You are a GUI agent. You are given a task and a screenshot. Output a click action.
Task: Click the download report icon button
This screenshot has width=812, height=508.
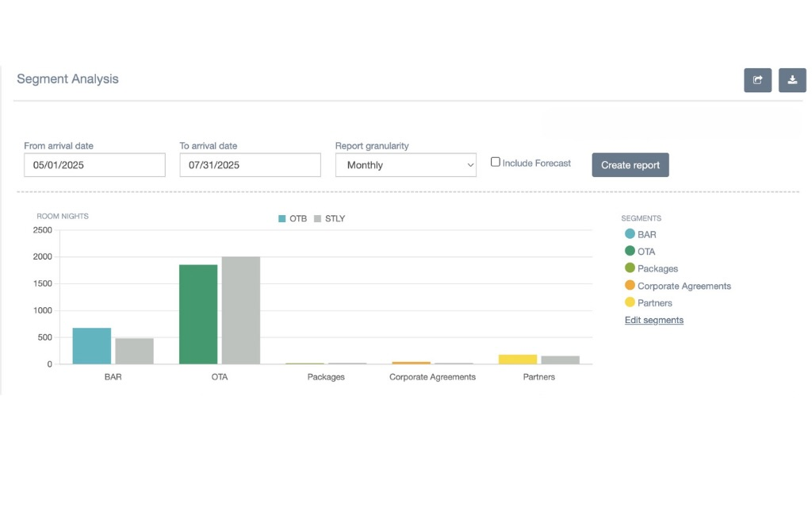792,80
